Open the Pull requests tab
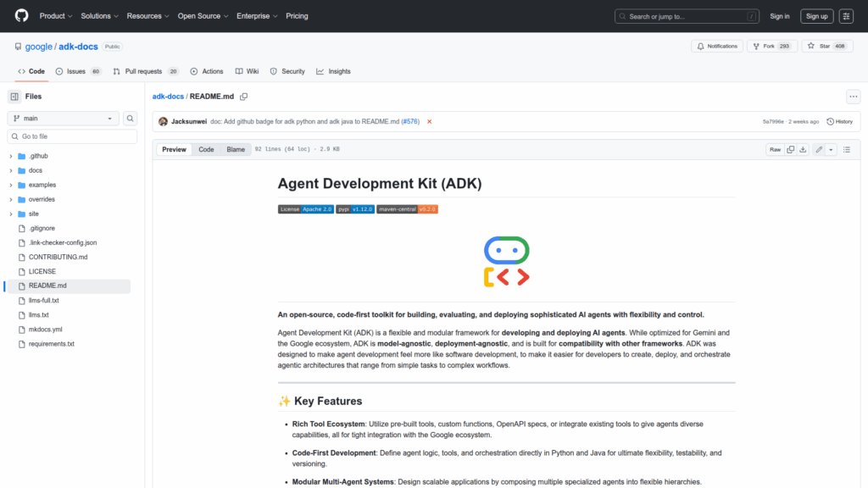 [146, 71]
